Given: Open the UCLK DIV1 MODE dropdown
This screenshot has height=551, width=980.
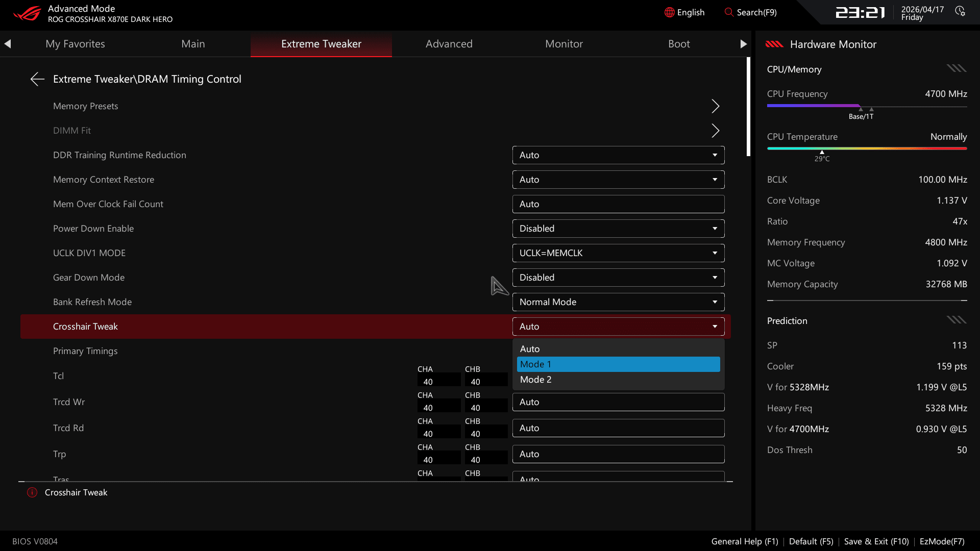Looking at the screenshot, I should [618, 253].
